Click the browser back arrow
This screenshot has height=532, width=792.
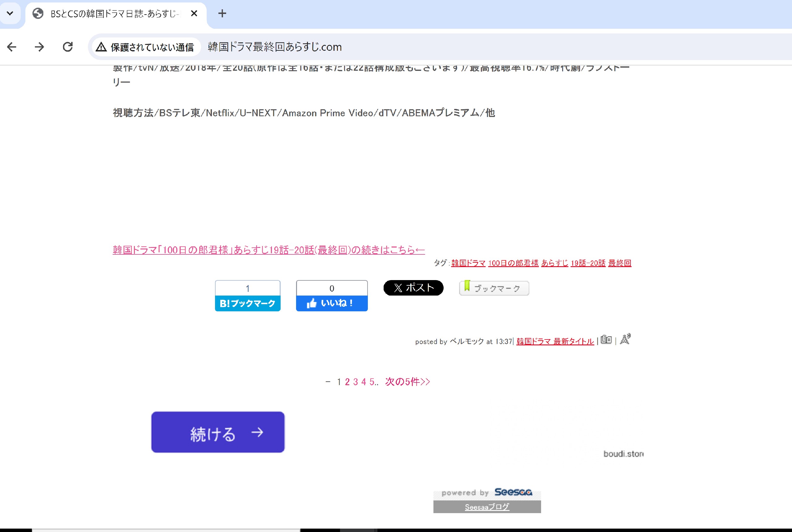(x=12, y=47)
